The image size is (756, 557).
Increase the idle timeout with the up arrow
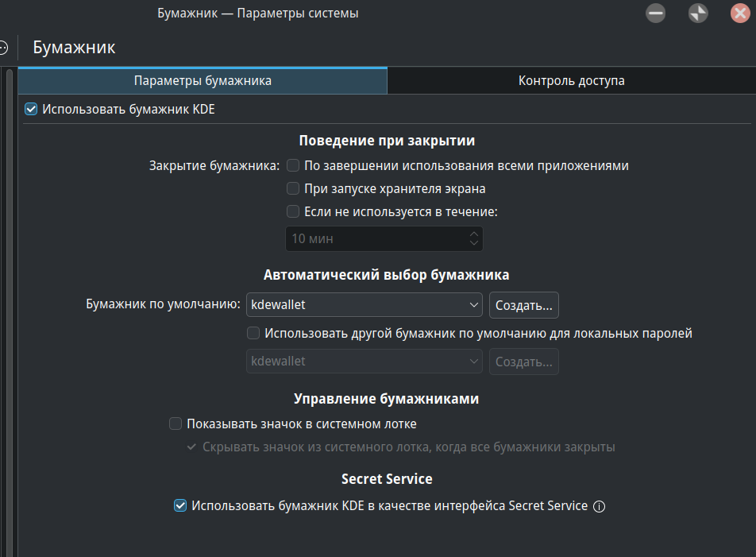click(474, 234)
